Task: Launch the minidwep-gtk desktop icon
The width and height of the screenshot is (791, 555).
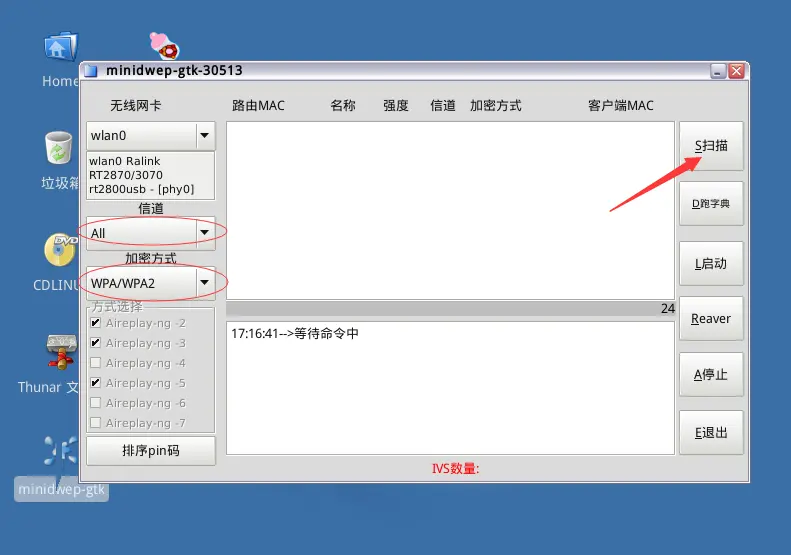Action: pos(61,450)
